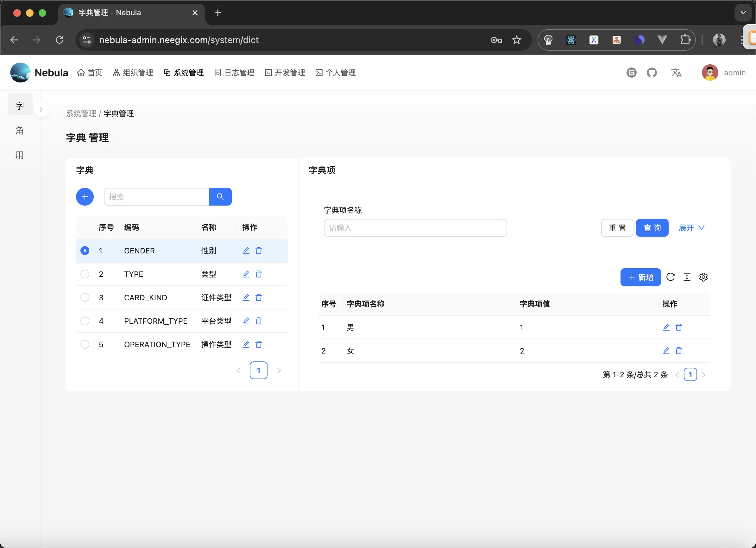Edit the OPERATION_TYPE dictionary entry

tap(246, 344)
